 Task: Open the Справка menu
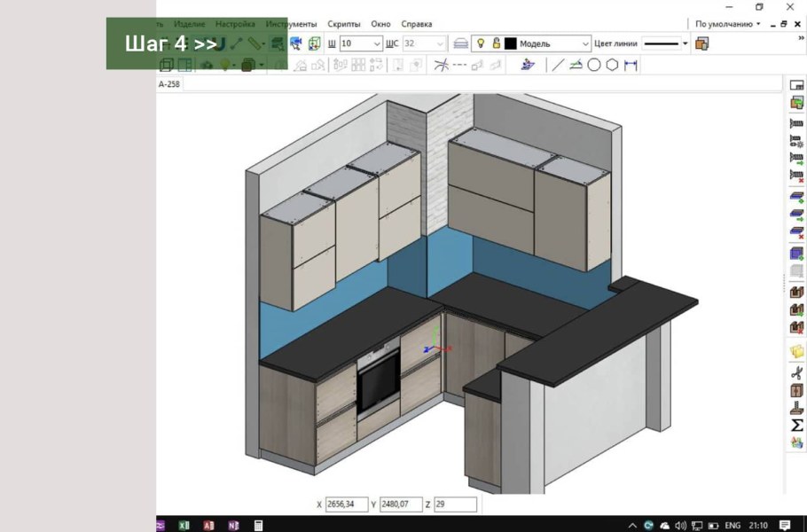417,24
